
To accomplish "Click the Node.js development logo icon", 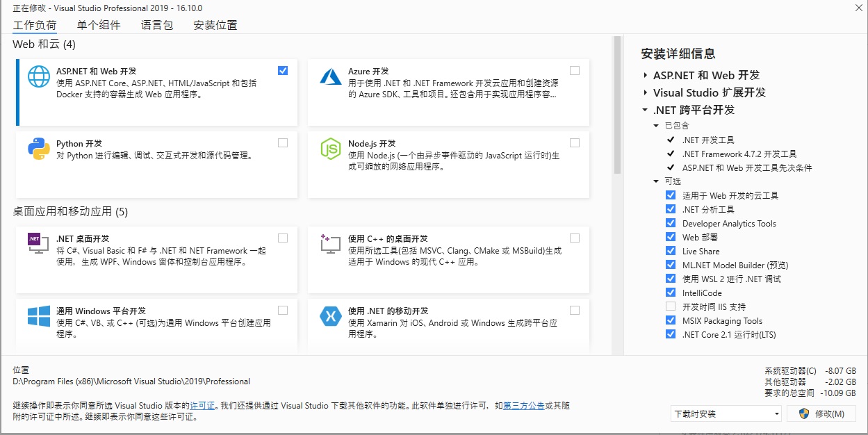I will [x=330, y=149].
